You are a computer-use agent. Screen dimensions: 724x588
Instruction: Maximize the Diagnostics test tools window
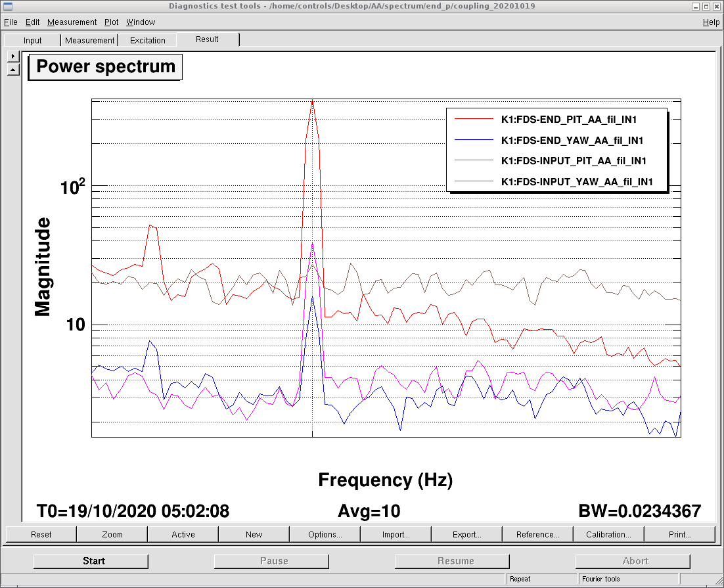tap(706, 6)
